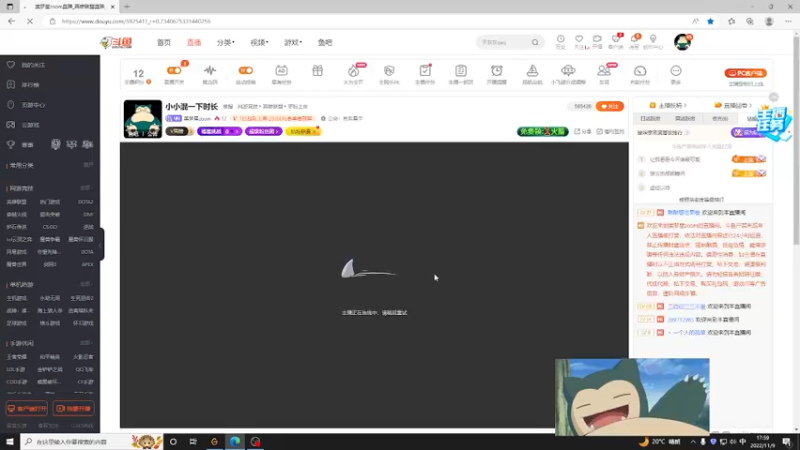The height and width of the screenshot is (450, 800).
Task: Collapse the left sidebar using its edge handle
Action: pyautogui.click(x=101, y=244)
